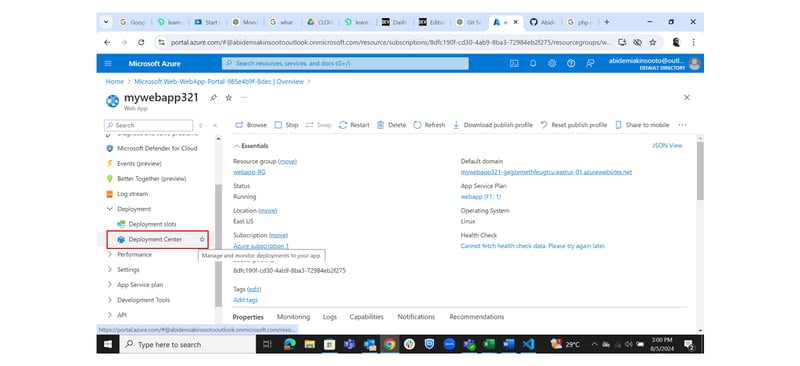The width and height of the screenshot is (800, 366).
Task: Open the more options ellipsis beside mywebapp321 title
Action: coord(243,97)
